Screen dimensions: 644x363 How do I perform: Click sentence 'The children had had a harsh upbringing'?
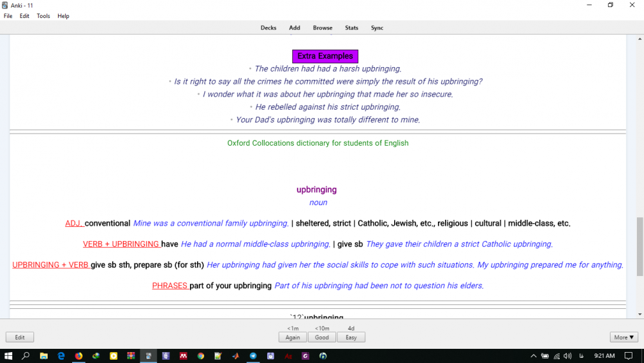pyautogui.click(x=328, y=68)
